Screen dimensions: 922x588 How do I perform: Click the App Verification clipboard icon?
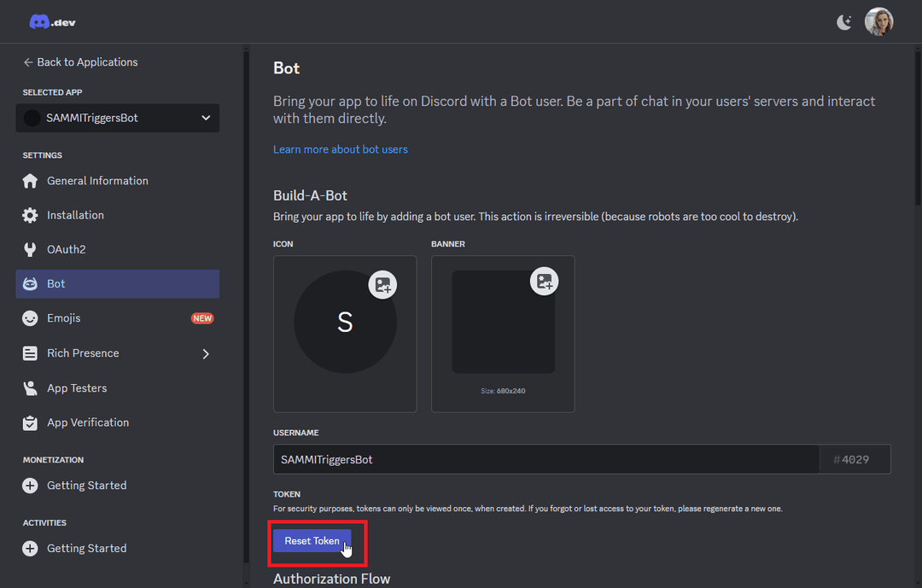(30, 422)
